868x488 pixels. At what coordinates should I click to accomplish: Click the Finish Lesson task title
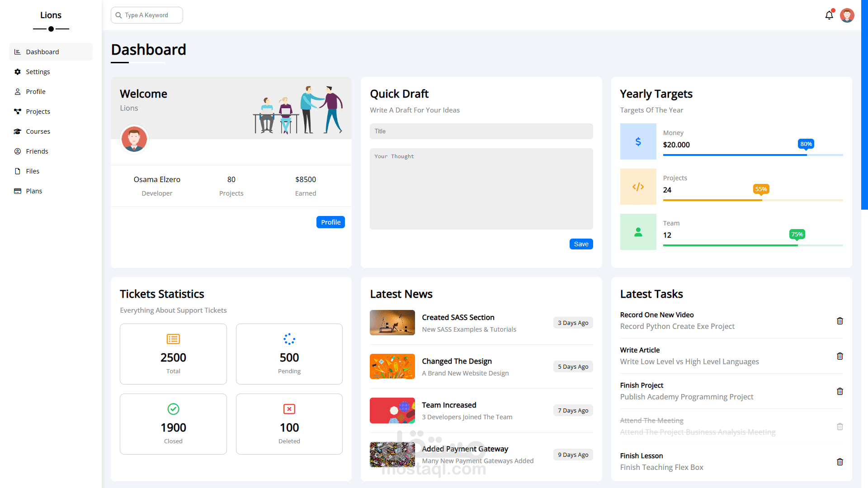pyautogui.click(x=641, y=456)
